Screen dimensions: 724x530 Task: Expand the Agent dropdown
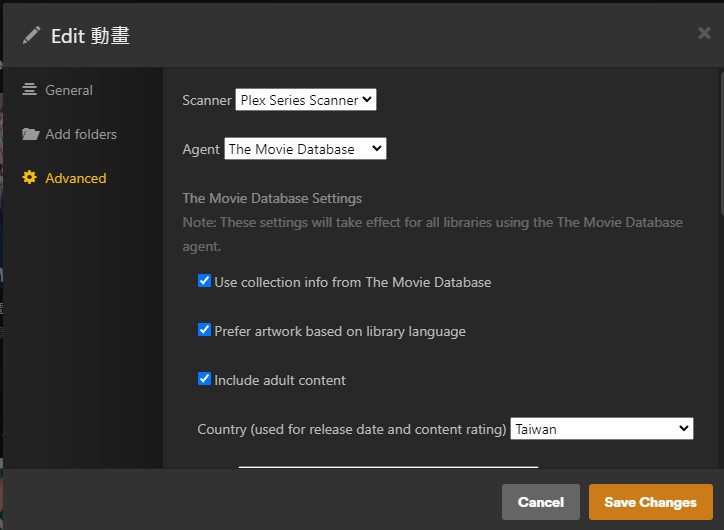pos(305,149)
